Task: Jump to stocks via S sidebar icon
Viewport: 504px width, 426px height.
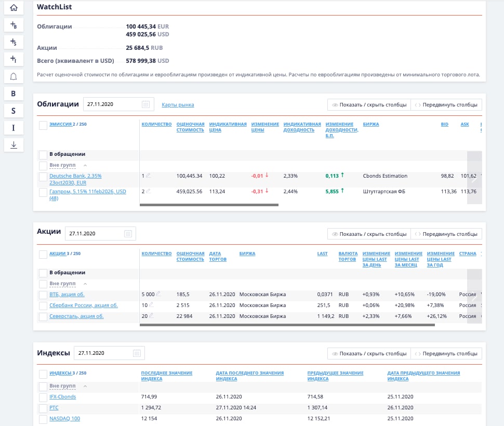Action: click(x=14, y=111)
